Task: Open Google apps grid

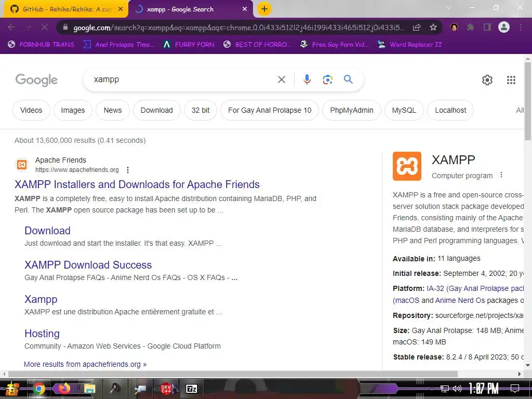Action: click(511, 80)
